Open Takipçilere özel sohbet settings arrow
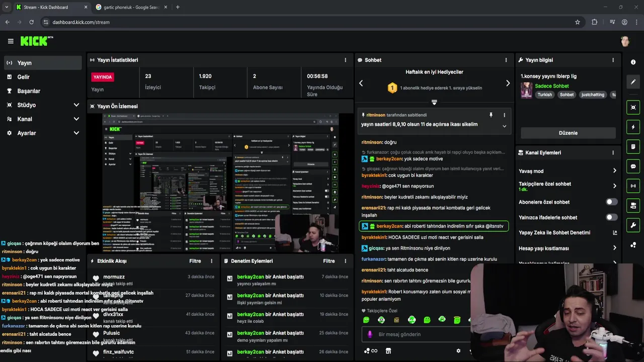The height and width of the screenshot is (362, 644). point(614,186)
